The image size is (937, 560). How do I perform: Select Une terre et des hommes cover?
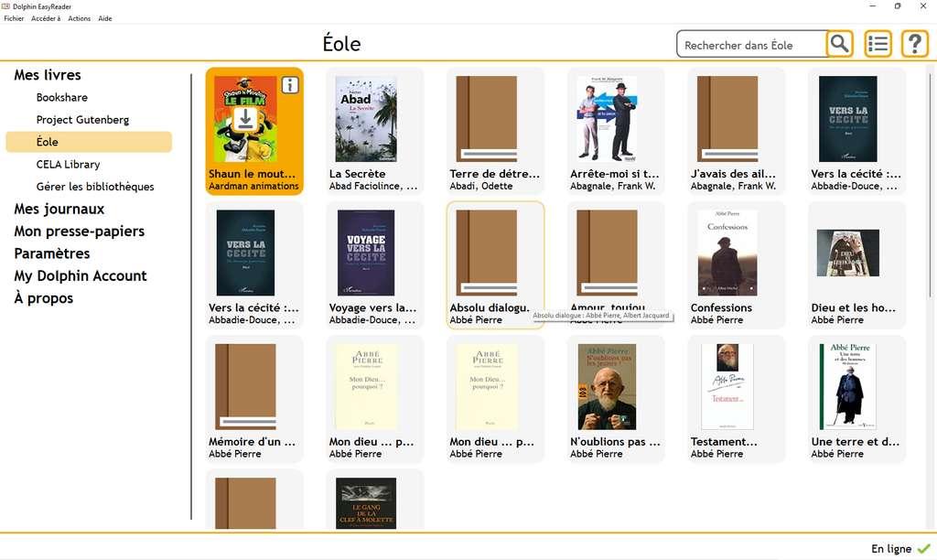(x=848, y=387)
